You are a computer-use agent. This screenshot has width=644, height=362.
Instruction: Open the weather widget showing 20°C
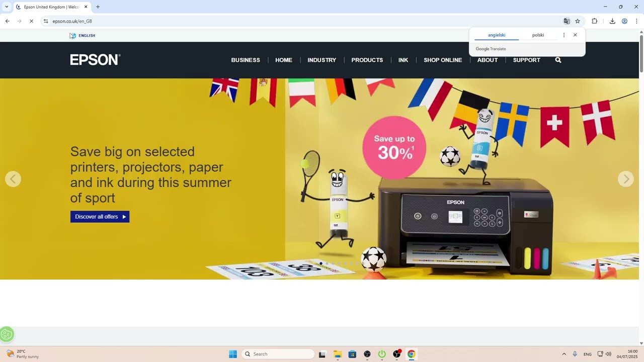[23, 354]
